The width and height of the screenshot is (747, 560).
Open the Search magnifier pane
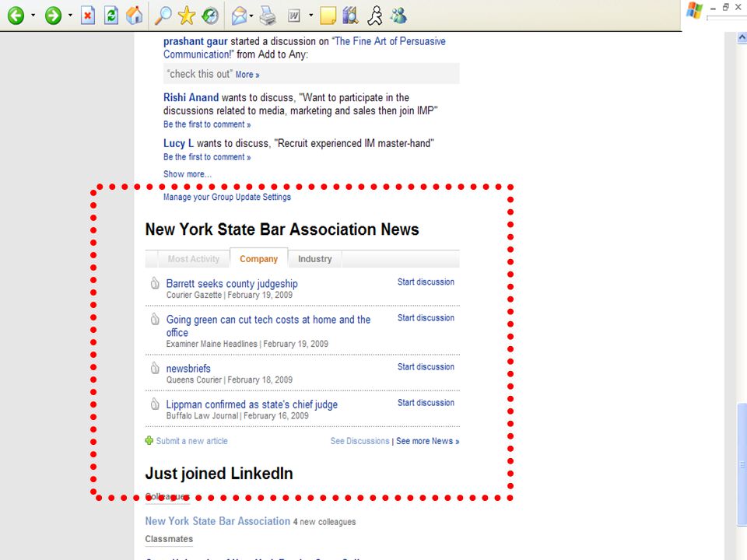point(163,16)
